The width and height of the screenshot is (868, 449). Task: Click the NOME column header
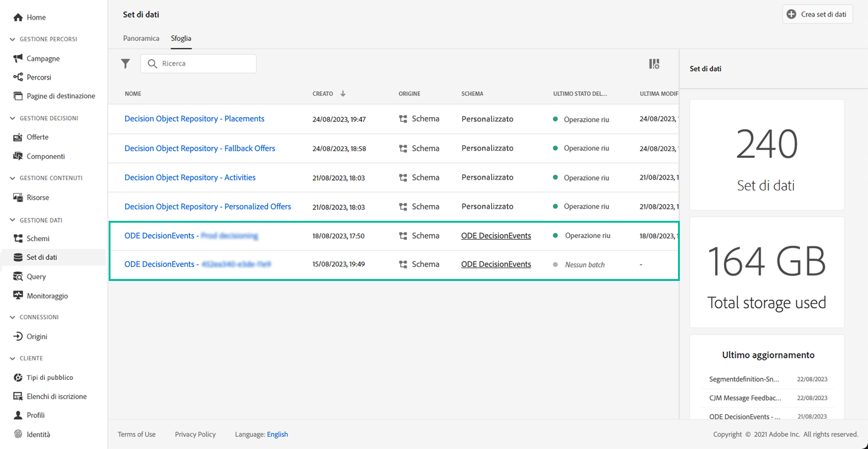click(x=133, y=94)
